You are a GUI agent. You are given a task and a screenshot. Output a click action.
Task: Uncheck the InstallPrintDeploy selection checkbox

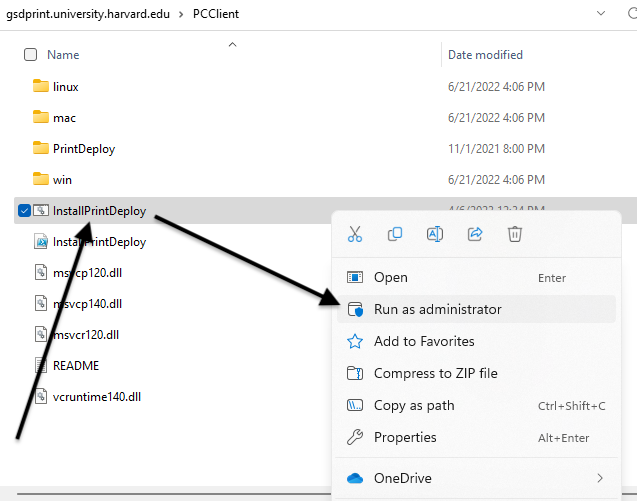tap(24, 211)
